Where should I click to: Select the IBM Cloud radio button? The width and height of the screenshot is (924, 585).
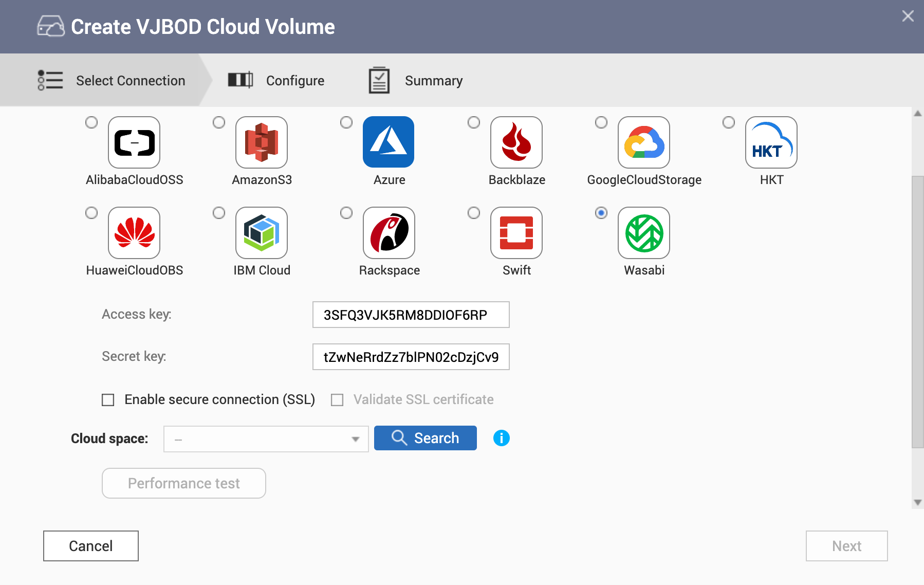pos(219,213)
